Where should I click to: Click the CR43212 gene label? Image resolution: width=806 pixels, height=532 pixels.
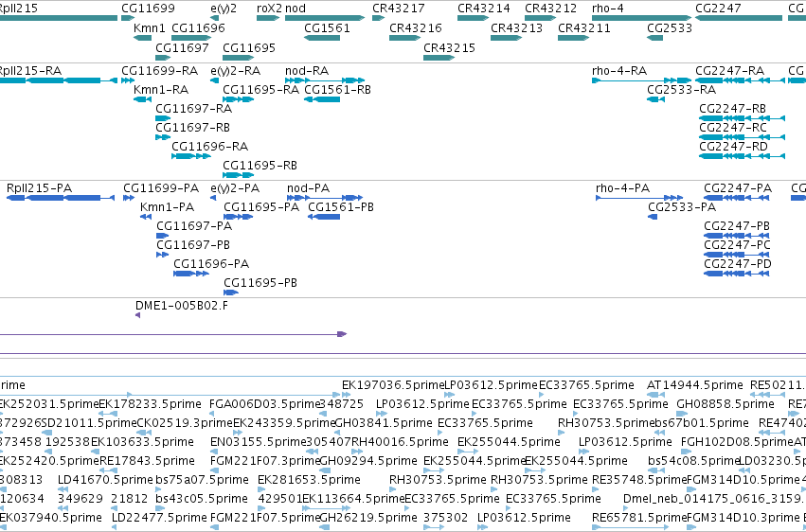(x=551, y=9)
